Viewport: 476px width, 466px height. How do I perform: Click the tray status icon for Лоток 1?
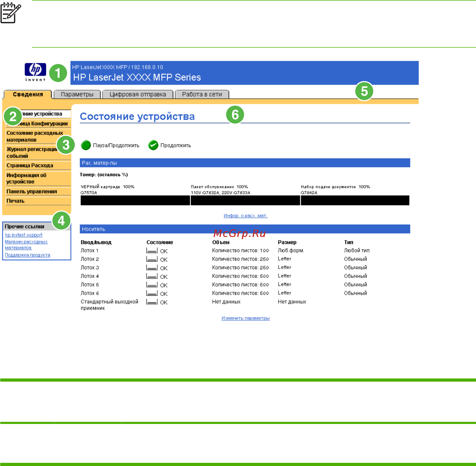click(x=152, y=250)
